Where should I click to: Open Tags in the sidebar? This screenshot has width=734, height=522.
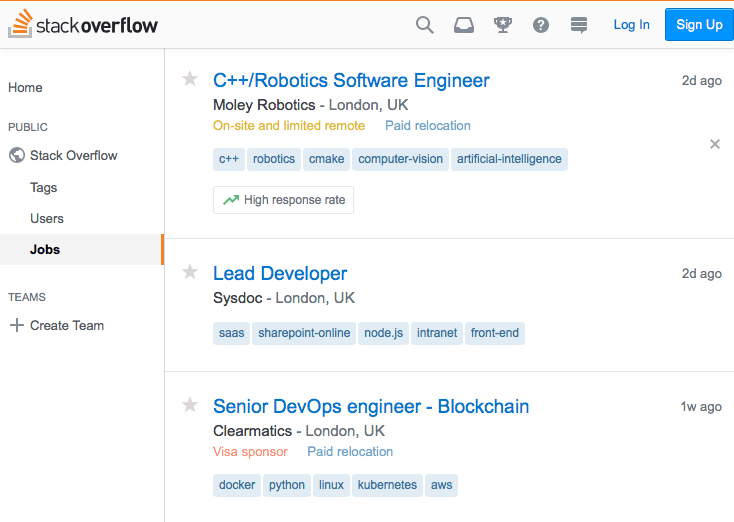pos(44,187)
